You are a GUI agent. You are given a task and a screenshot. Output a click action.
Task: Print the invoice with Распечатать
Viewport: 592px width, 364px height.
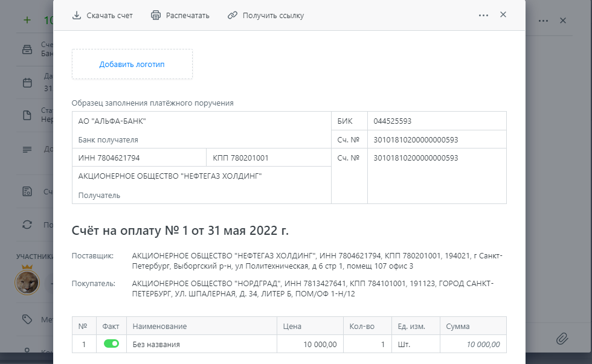[180, 16]
